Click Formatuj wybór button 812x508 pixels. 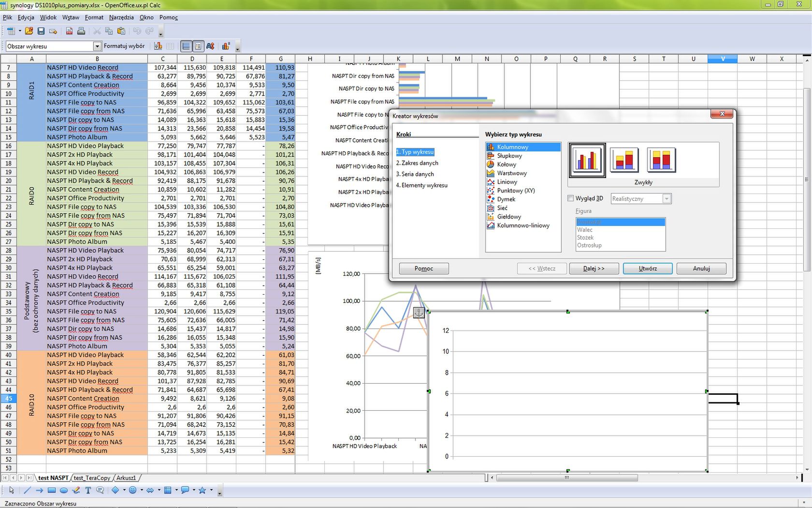pos(124,46)
